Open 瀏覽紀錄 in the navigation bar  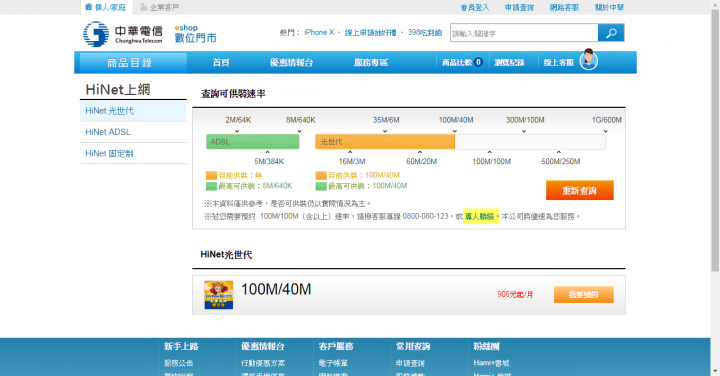tap(509, 62)
